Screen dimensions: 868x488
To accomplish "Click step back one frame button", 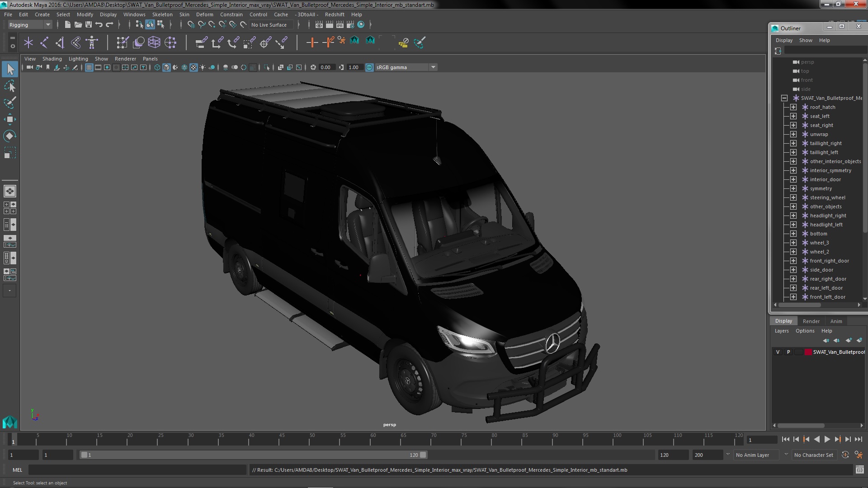I will click(796, 439).
